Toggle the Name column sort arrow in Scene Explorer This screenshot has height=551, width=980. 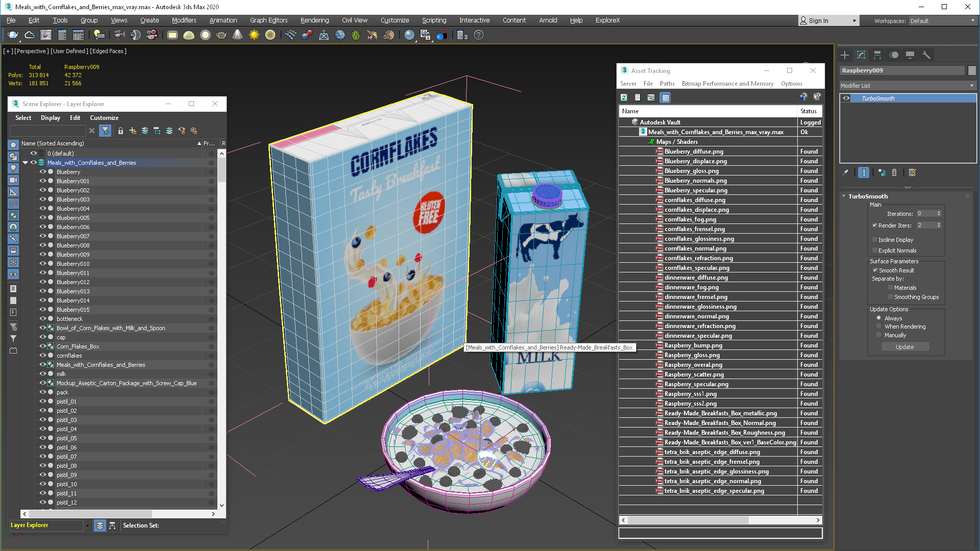[x=199, y=144]
